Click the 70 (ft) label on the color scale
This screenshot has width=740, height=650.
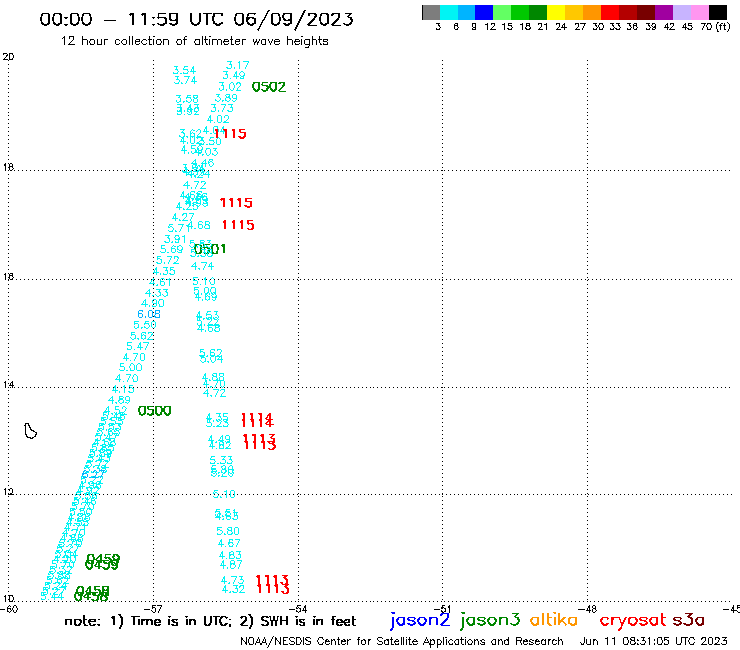[x=715, y=27]
